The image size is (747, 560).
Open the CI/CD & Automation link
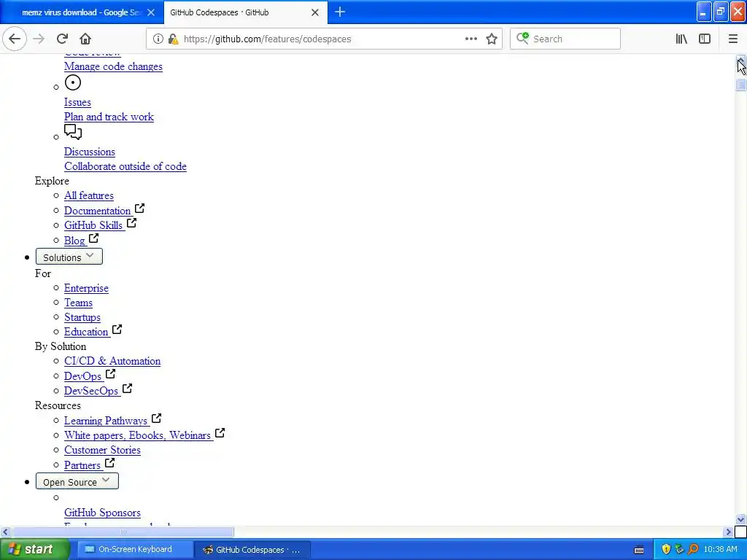[112, 362]
